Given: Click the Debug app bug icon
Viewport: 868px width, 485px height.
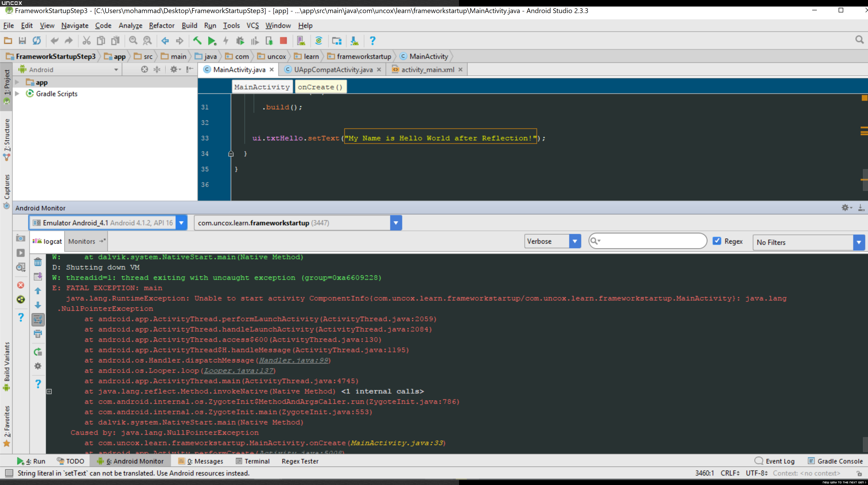Looking at the screenshot, I should click(x=240, y=41).
